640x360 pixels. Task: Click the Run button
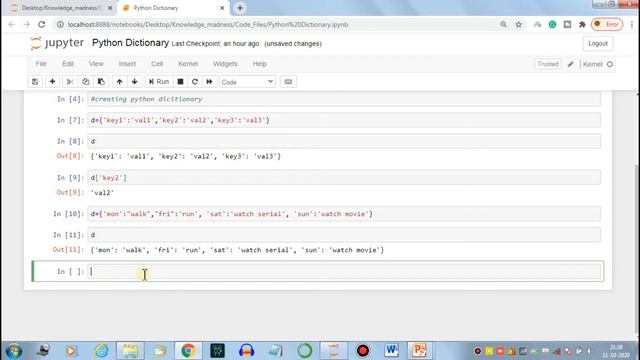click(x=158, y=82)
